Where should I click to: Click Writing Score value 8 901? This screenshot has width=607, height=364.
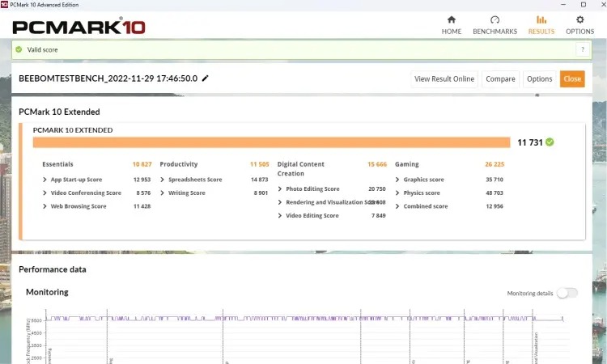[x=261, y=193]
